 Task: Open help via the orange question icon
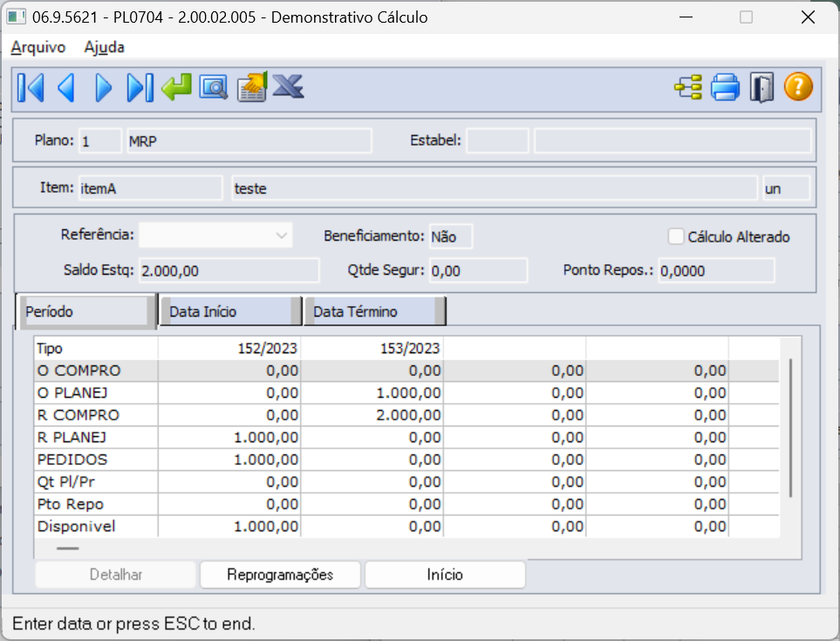coord(798,87)
